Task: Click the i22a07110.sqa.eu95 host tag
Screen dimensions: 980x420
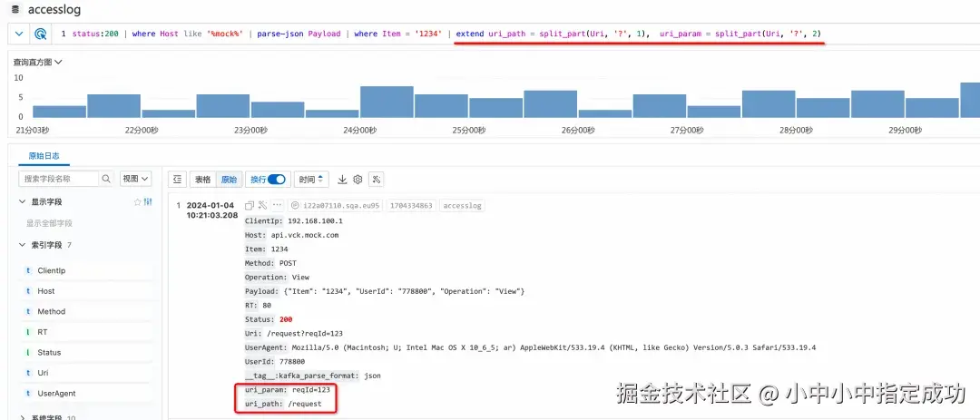Action: tap(336, 206)
